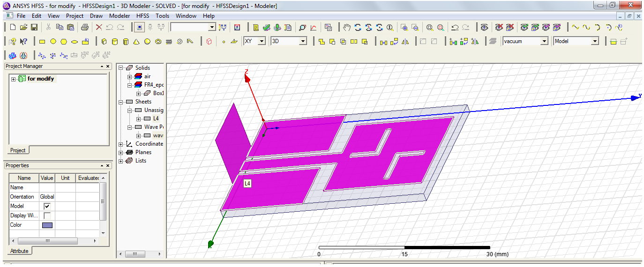
Task: Click the L4 label in 3D view
Action: (x=247, y=183)
